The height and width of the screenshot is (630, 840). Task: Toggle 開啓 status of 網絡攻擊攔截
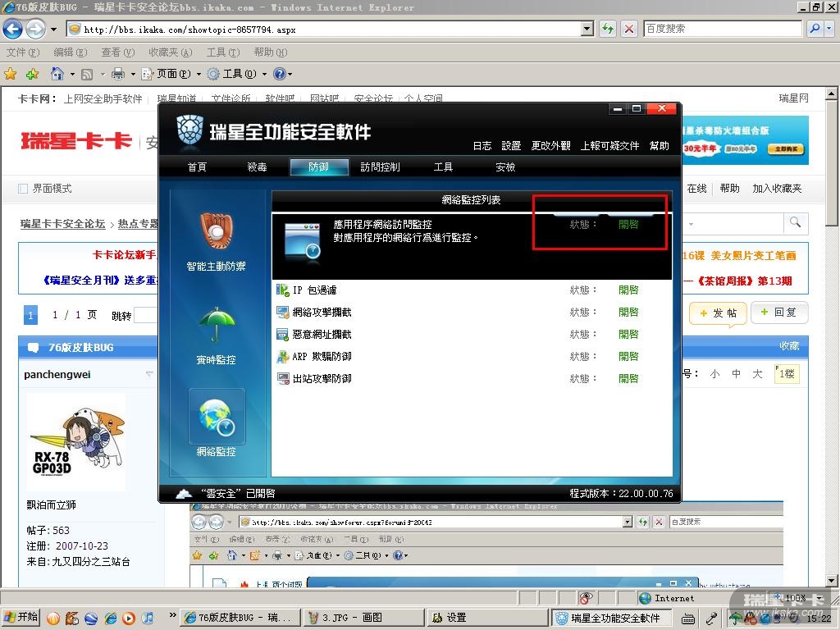(x=628, y=312)
